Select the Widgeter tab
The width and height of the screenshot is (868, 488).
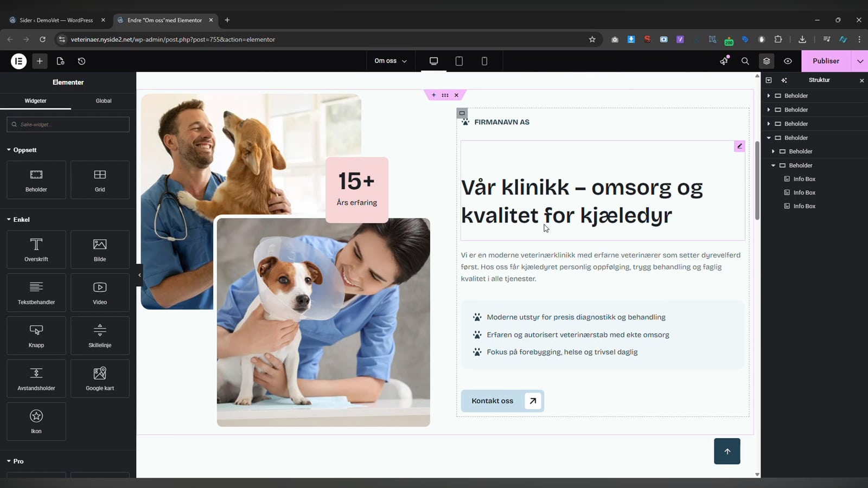35,101
